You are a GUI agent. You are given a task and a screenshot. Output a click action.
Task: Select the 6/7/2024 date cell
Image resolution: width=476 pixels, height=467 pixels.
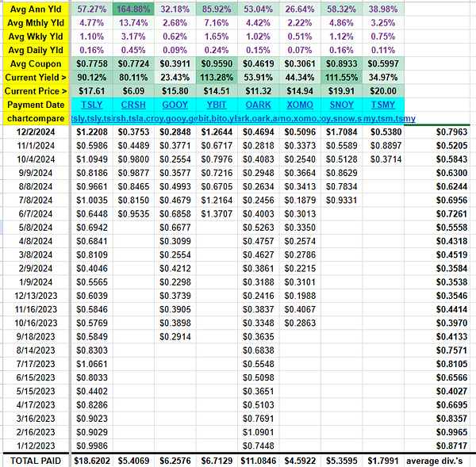point(36,214)
